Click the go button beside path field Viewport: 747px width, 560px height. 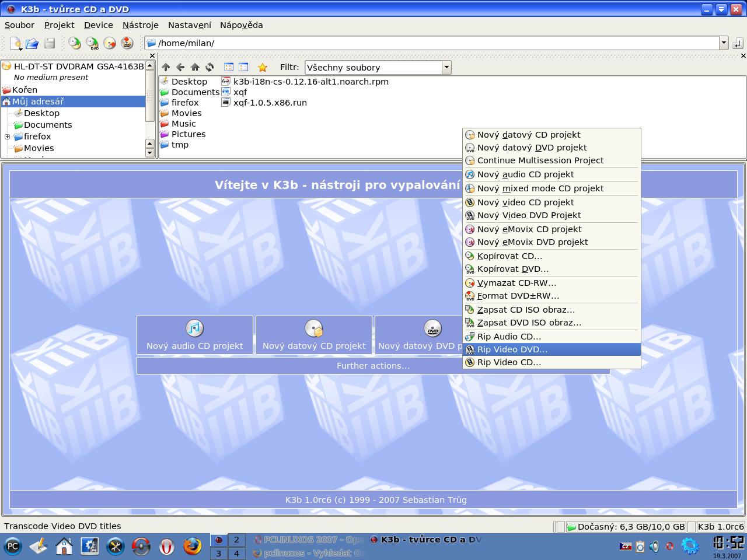[x=737, y=43]
